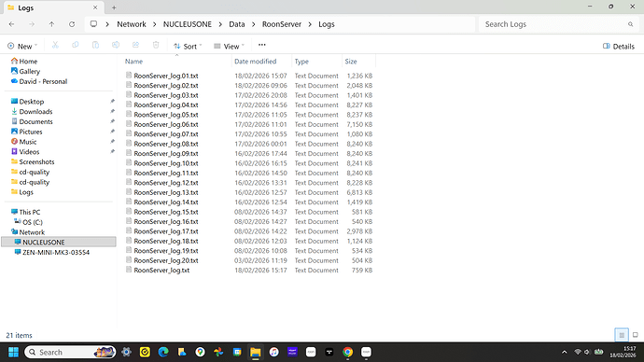
Task: Select OS (C:) drive
Action: click(28, 222)
